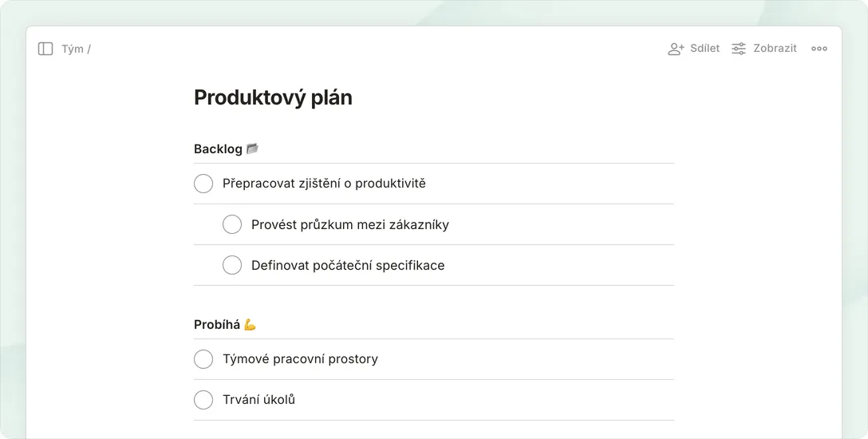
Task: Navigate to Tým breadcrumb
Action: pyautogui.click(x=73, y=49)
